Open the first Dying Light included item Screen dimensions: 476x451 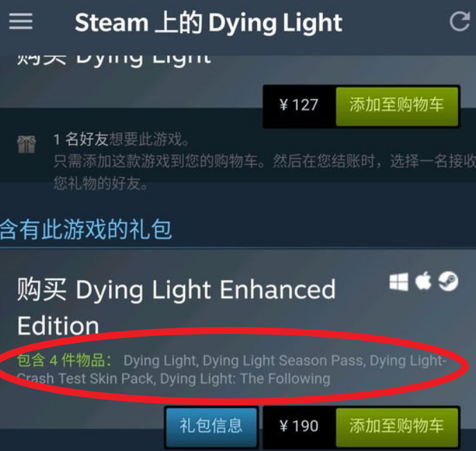coord(160,361)
